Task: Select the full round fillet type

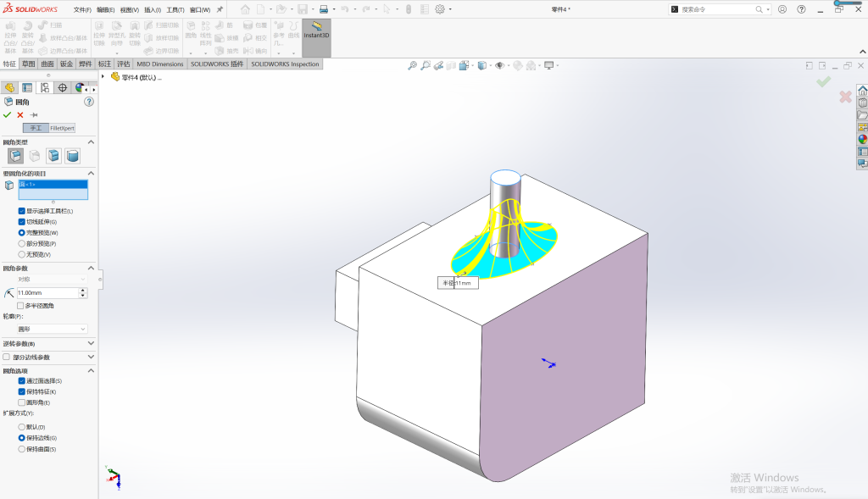Action: click(x=73, y=156)
